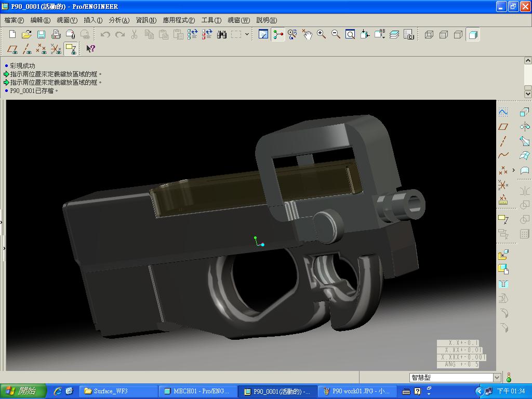532x399 pixels.
Task: Click the Zoom Out magnifier
Action: (x=336, y=34)
